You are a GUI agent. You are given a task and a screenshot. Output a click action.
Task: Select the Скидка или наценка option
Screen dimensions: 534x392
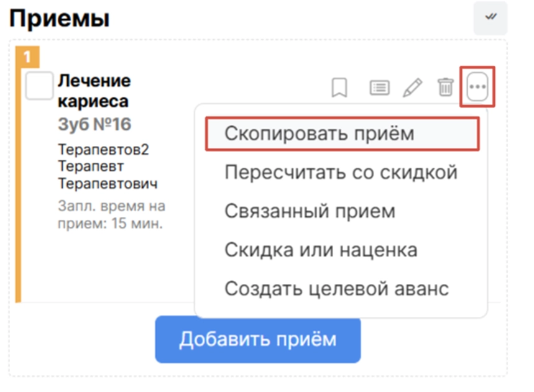(x=320, y=250)
